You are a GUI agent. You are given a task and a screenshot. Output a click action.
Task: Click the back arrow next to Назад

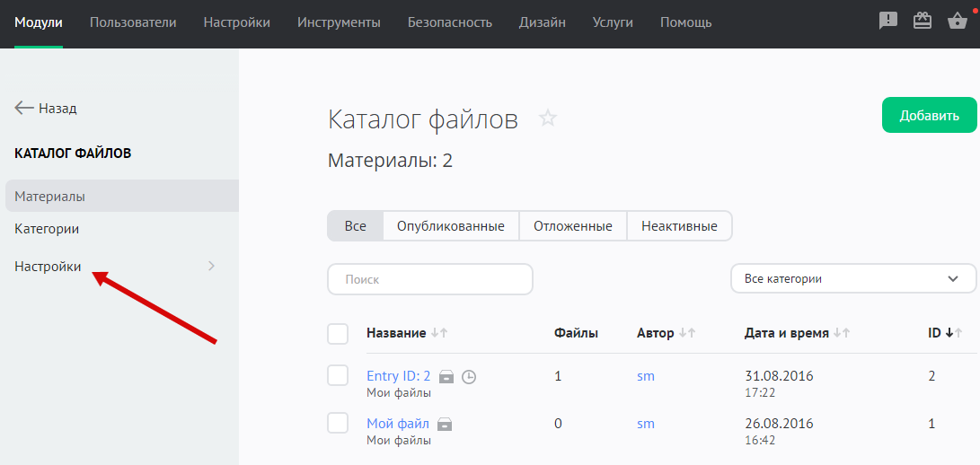coord(24,108)
